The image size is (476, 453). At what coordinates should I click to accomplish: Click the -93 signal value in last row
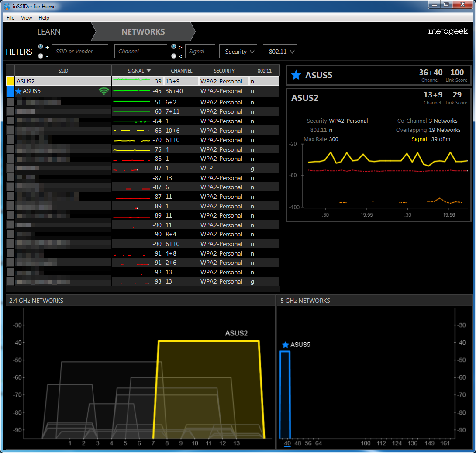pos(157,281)
